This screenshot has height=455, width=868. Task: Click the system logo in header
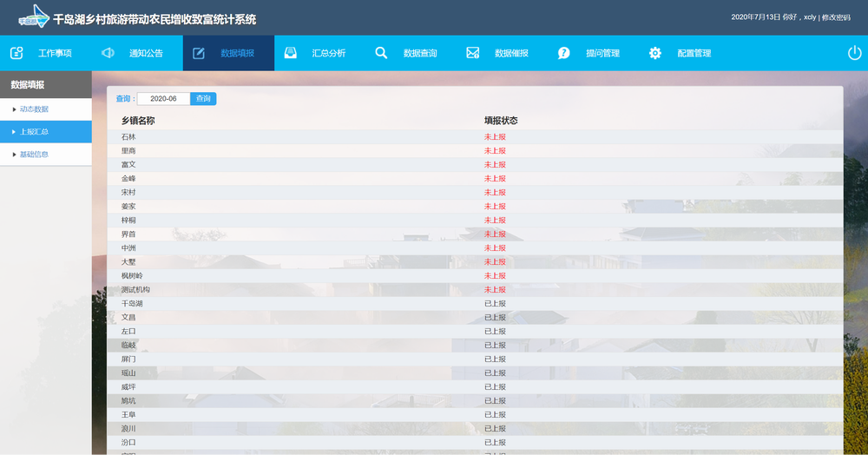[x=33, y=16]
